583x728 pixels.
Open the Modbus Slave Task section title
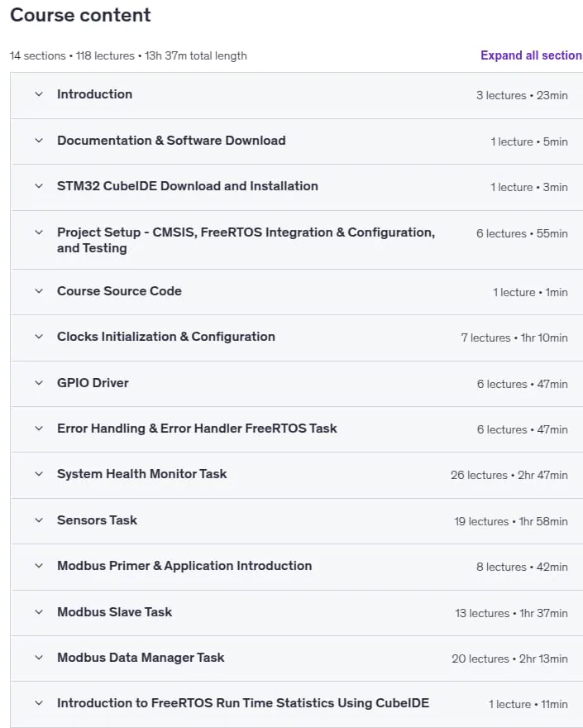(x=115, y=612)
